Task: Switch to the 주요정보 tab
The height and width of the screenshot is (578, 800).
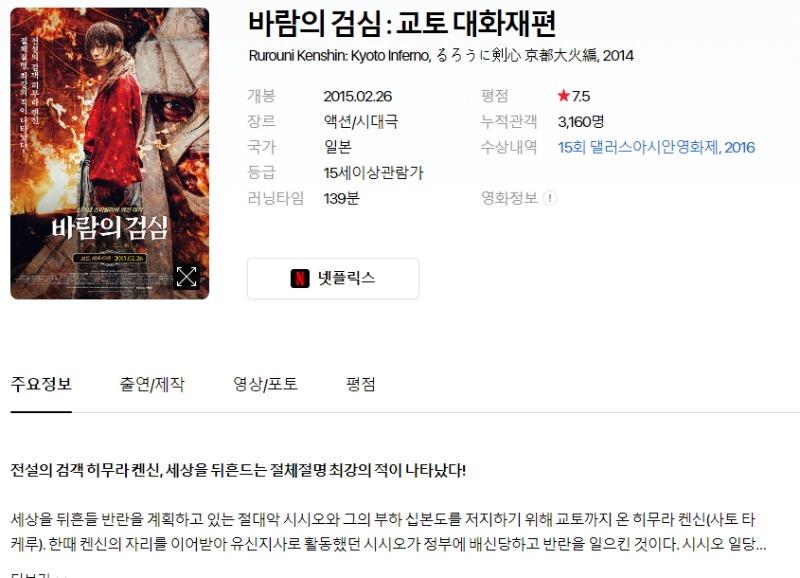Action: 41,384
